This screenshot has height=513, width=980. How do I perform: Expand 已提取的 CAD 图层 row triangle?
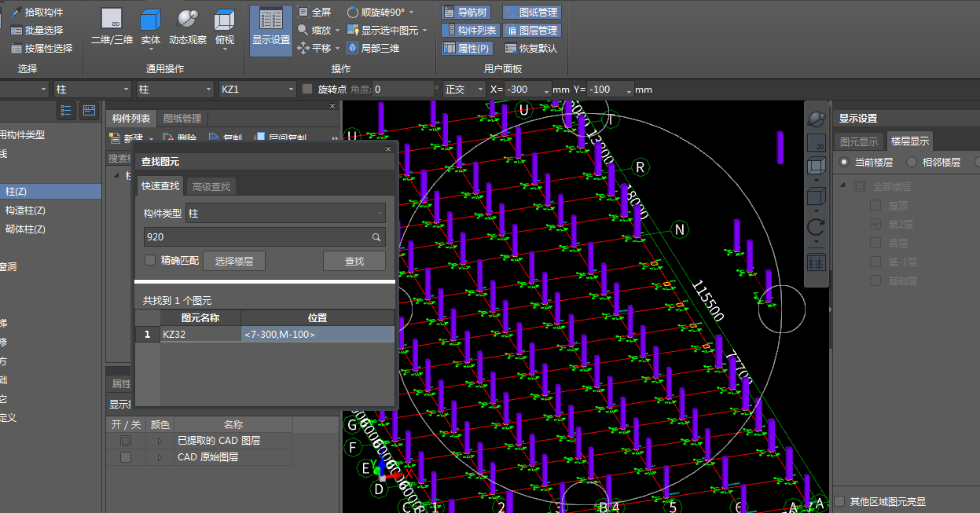tap(160, 441)
